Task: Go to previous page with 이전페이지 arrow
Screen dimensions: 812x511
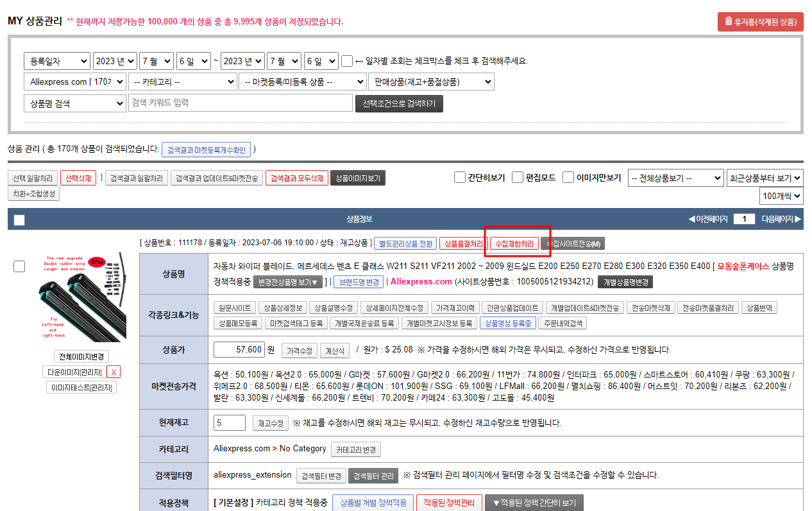Action: click(x=707, y=219)
